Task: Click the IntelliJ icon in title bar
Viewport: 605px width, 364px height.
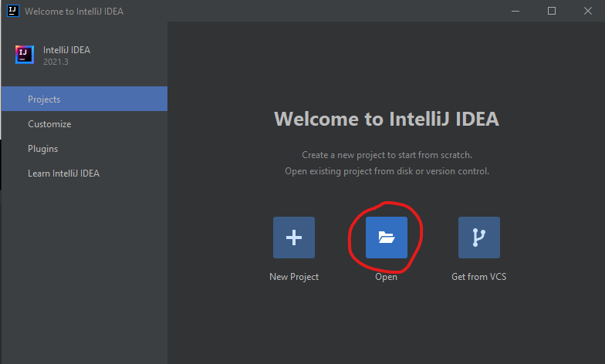Action: (12, 11)
